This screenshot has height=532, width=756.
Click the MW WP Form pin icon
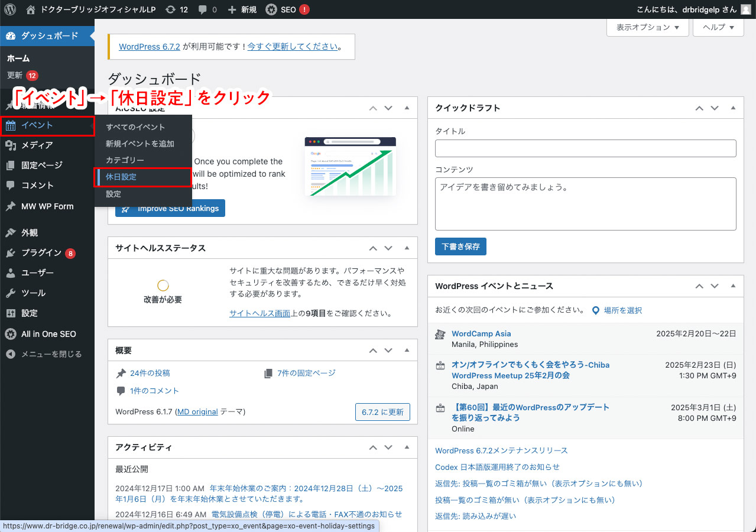point(11,206)
